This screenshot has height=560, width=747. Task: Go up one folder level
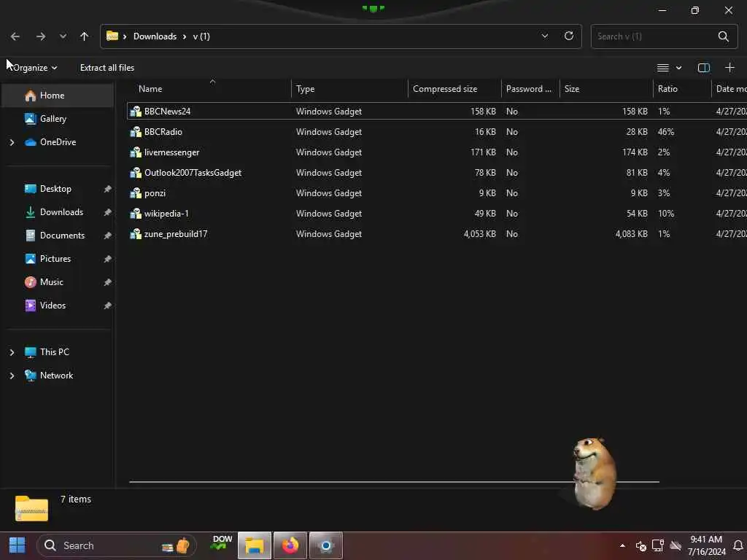85,36
